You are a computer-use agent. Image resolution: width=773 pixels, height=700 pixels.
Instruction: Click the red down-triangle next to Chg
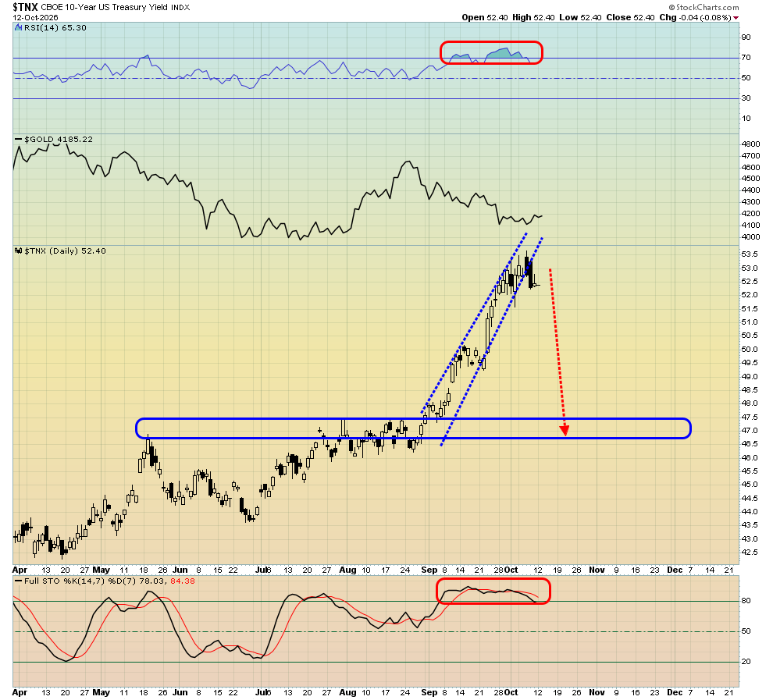[736, 18]
